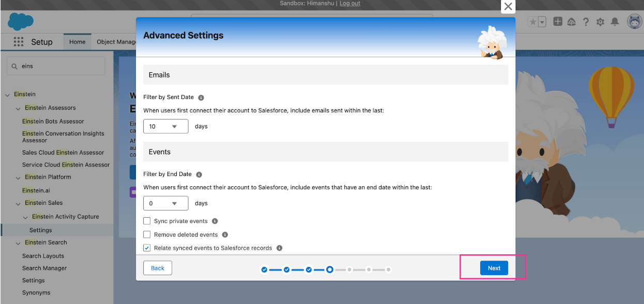Show info for Sync private events
Viewport: 644px width, 304px height.
coord(214,221)
